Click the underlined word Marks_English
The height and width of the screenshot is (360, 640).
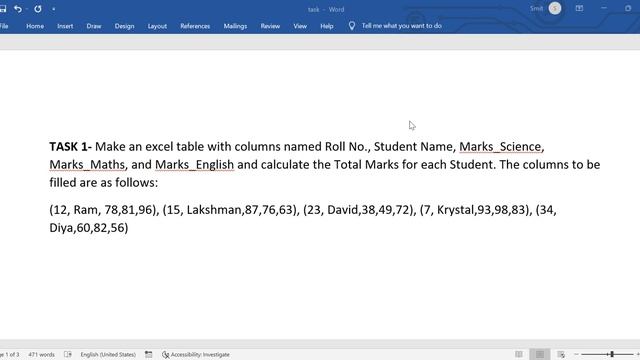click(194, 164)
